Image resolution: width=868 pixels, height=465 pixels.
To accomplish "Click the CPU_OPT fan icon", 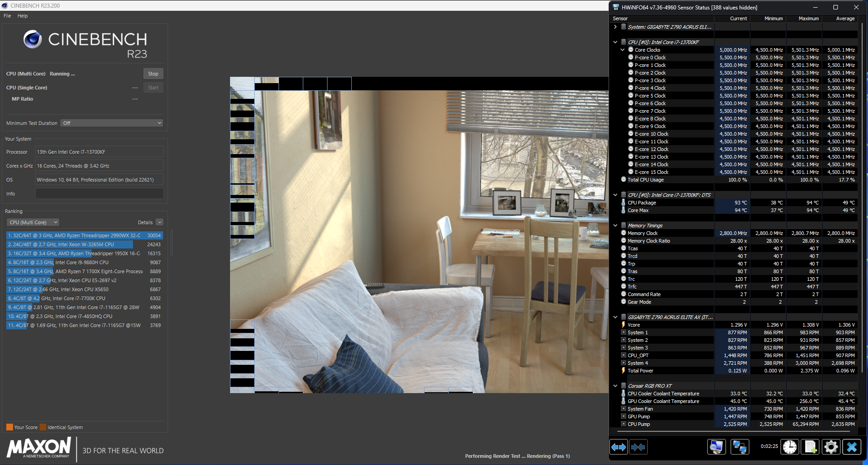I will click(x=623, y=355).
